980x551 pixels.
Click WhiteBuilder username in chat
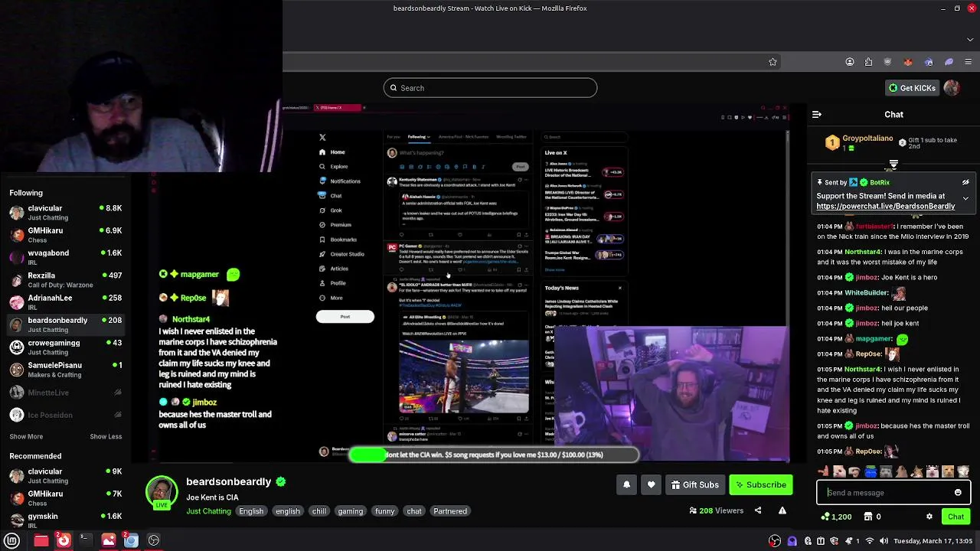(866, 292)
